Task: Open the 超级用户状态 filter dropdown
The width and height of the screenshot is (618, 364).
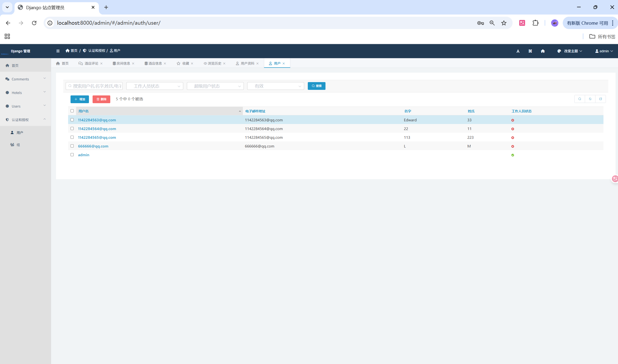Action: 215,86
